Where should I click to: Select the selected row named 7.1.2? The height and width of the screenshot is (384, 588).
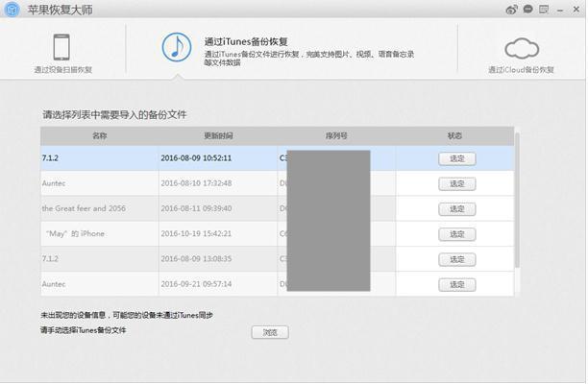[278, 158]
